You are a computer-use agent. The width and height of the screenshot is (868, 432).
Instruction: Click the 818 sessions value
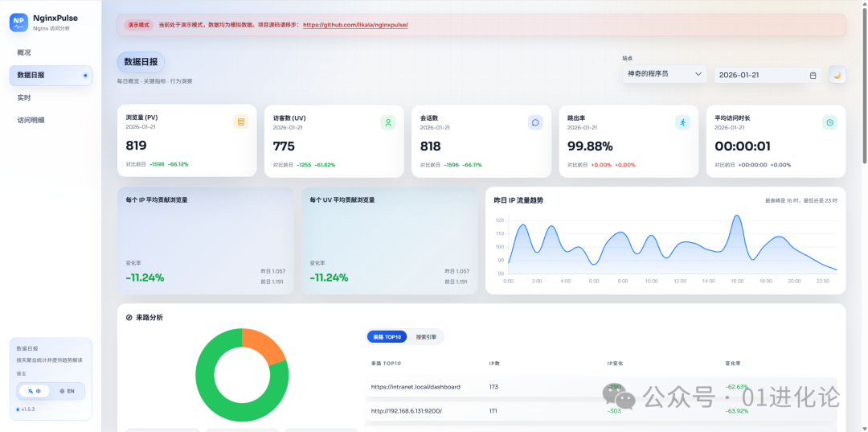431,146
